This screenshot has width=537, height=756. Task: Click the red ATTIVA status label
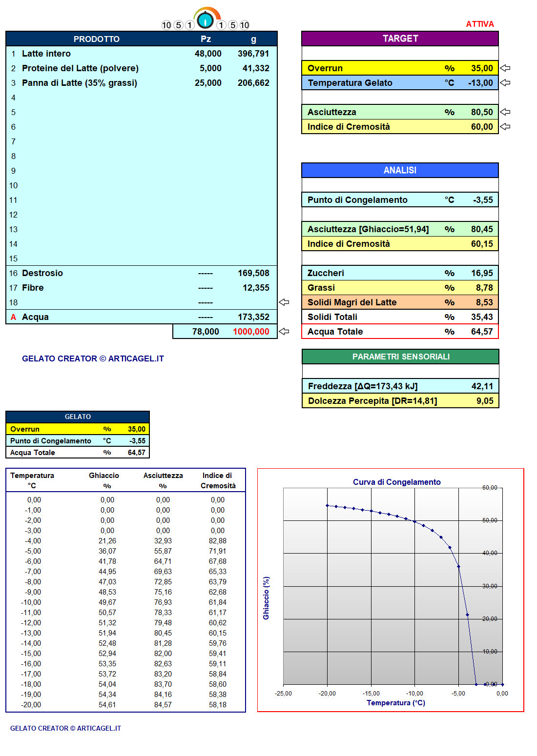pos(480,24)
